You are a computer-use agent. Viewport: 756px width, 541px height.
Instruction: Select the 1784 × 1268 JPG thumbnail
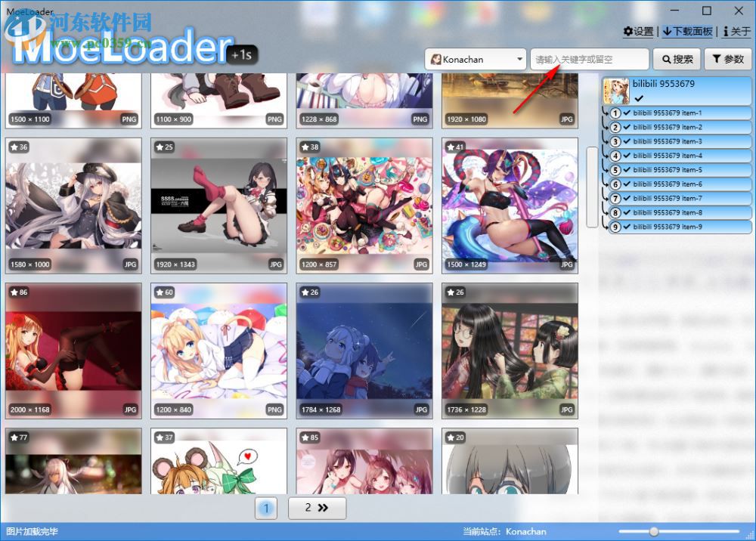coord(364,351)
